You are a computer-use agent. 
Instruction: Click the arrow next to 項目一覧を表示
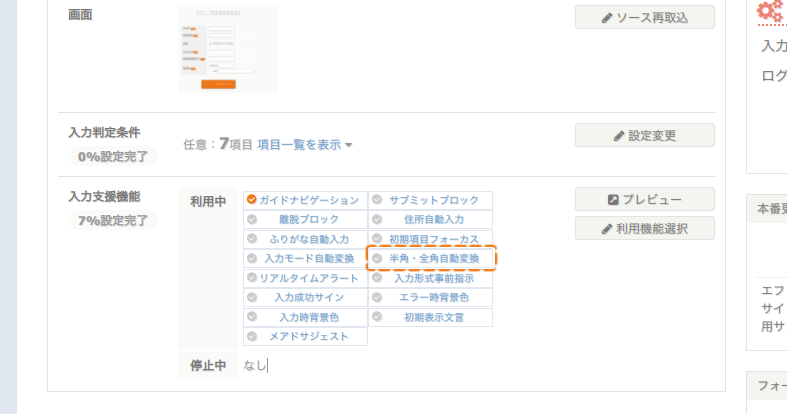348,146
